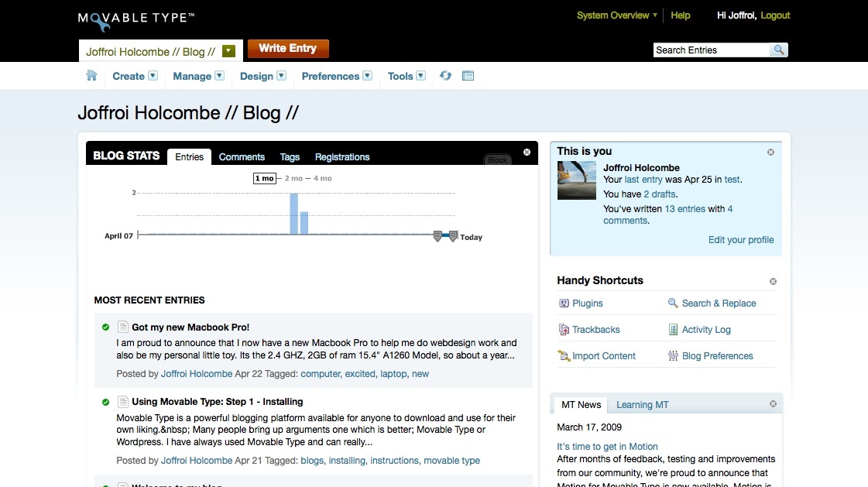The height and width of the screenshot is (487, 868).
Task: Click the Plugins shortcut icon
Action: click(564, 304)
